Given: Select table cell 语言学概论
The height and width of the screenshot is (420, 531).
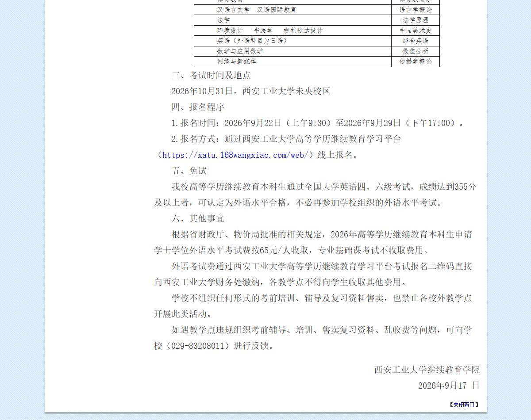Looking at the screenshot, I should click(x=416, y=10).
